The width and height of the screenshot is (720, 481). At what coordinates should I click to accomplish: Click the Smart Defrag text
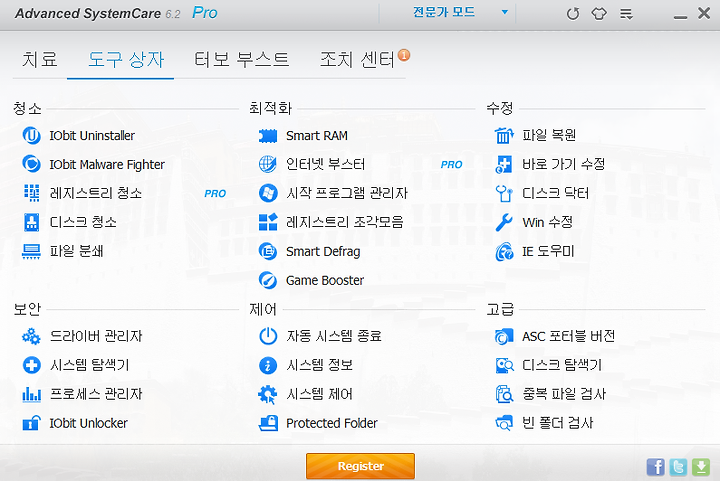pyautogui.click(x=323, y=252)
